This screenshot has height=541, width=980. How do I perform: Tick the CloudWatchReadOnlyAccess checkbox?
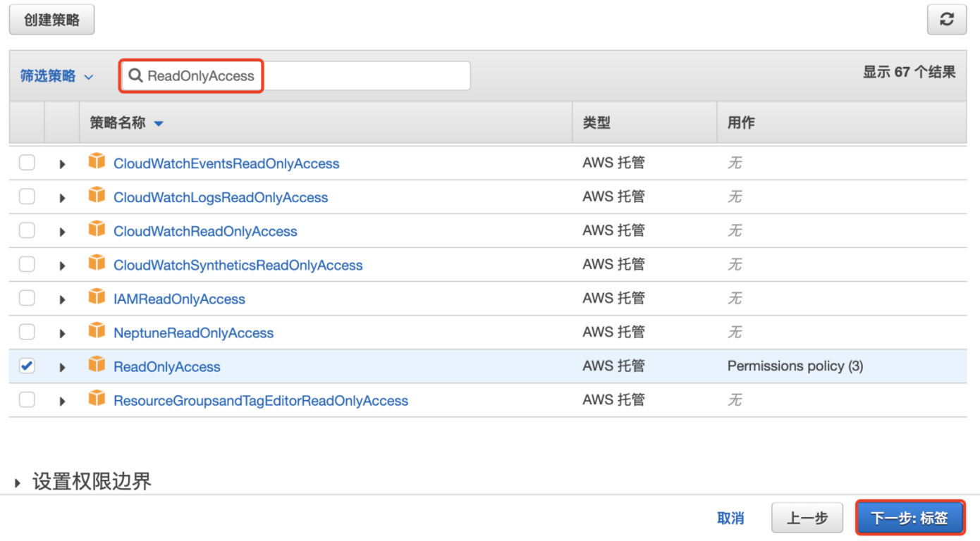[27, 230]
